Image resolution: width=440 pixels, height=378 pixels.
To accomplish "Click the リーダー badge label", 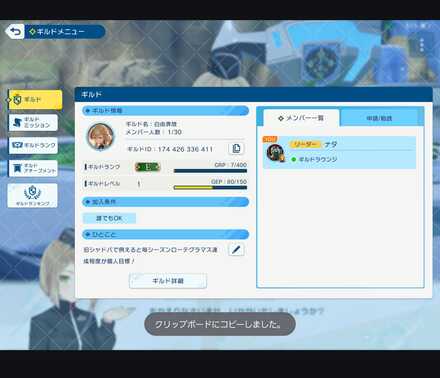I will point(305,144).
